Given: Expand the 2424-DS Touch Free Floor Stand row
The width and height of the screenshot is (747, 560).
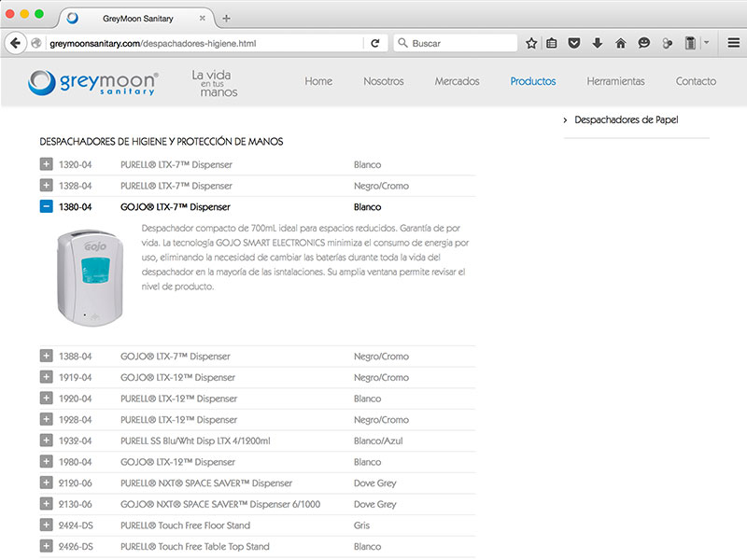Looking at the screenshot, I should coord(47,525).
